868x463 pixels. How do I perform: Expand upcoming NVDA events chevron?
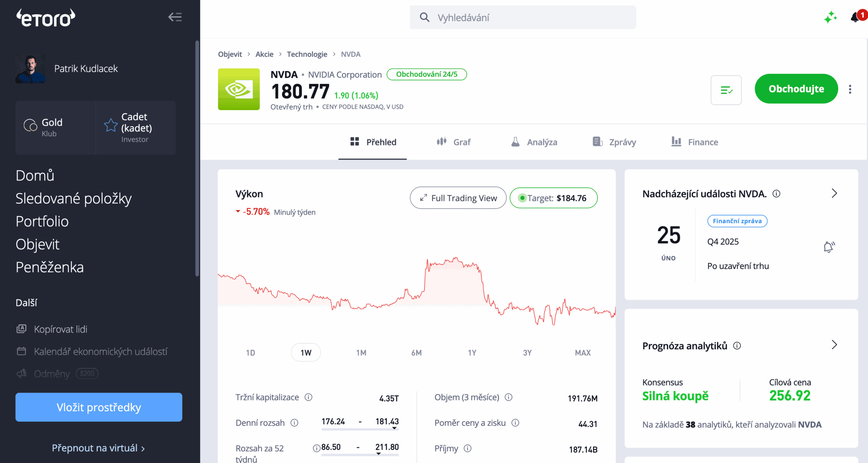click(x=834, y=193)
